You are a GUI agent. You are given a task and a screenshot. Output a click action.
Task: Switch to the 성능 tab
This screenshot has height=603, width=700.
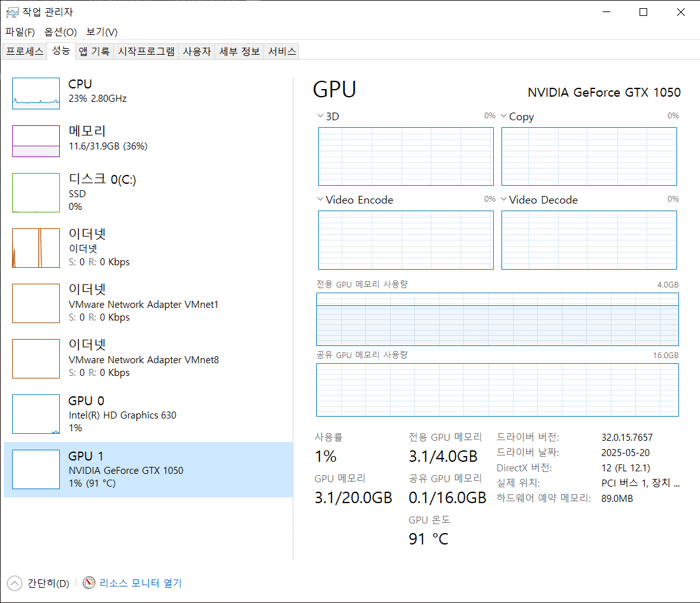(61, 50)
